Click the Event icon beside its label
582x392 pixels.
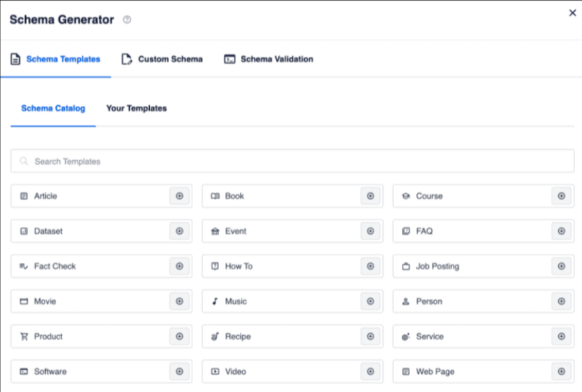(x=215, y=231)
